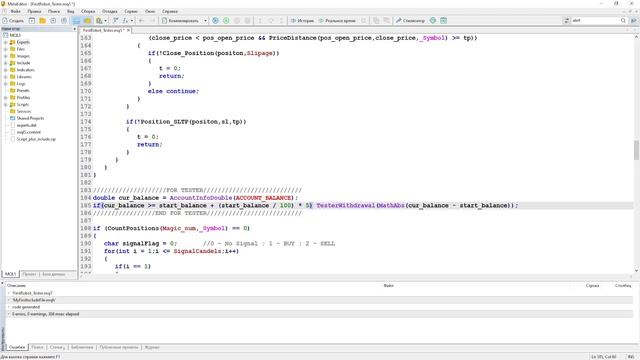Screen dimensions: 640x360
Task: Select the MQL5 root node
Action: click(x=15, y=35)
